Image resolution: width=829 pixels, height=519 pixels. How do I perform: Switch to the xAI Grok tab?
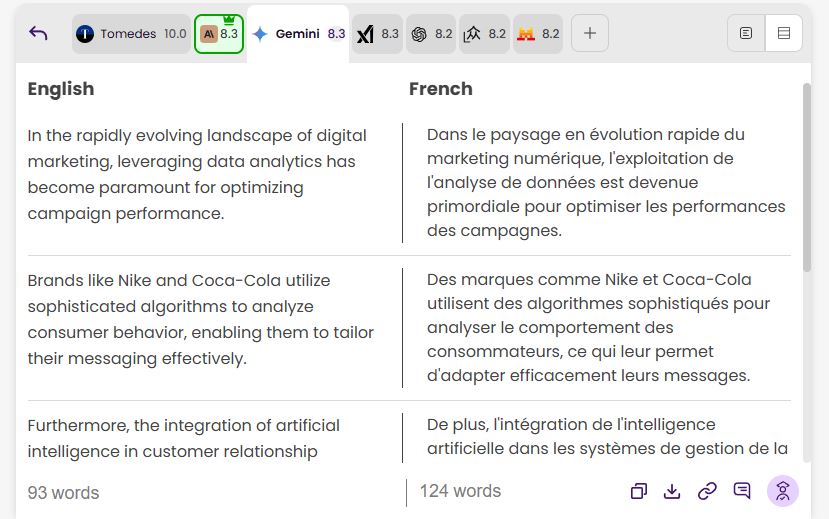click(x=377, y=34)
